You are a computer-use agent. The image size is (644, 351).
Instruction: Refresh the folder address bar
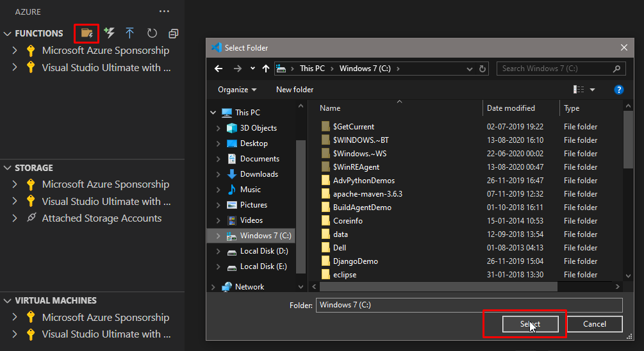click(x=483, y=69)
